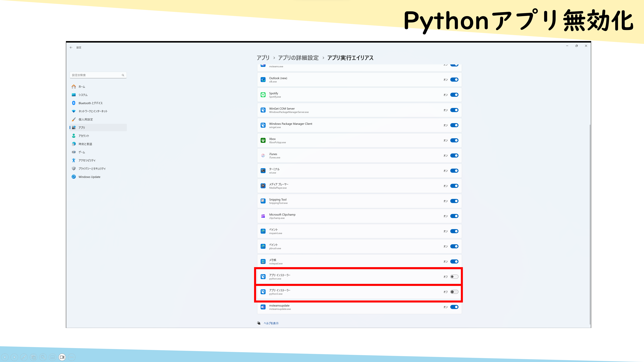The image size is (644, 362).
Task: Go to previous slide with slideshow arrow
Action: [x=5, y=357]
